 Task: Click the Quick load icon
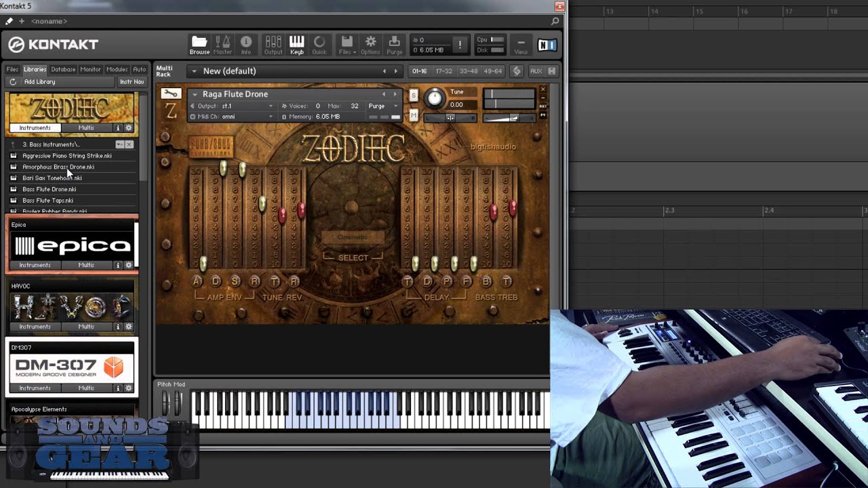(319, 44)
